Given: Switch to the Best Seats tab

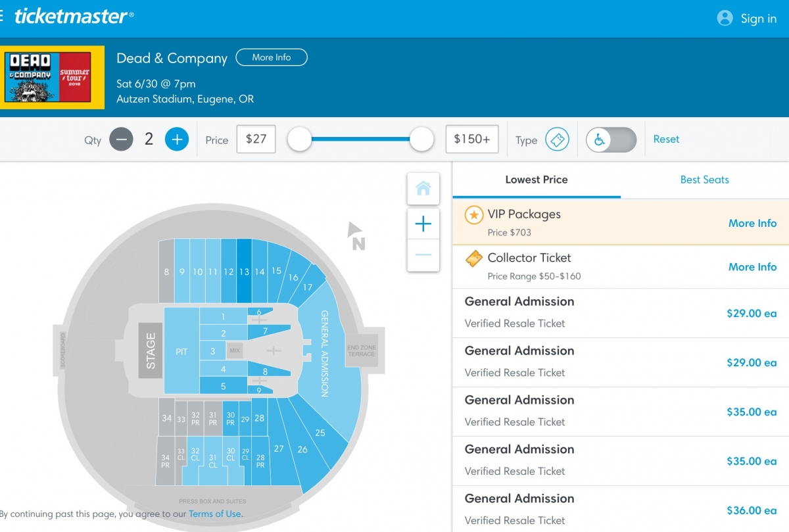Looking at the screenshot, I should pos(705,180).
